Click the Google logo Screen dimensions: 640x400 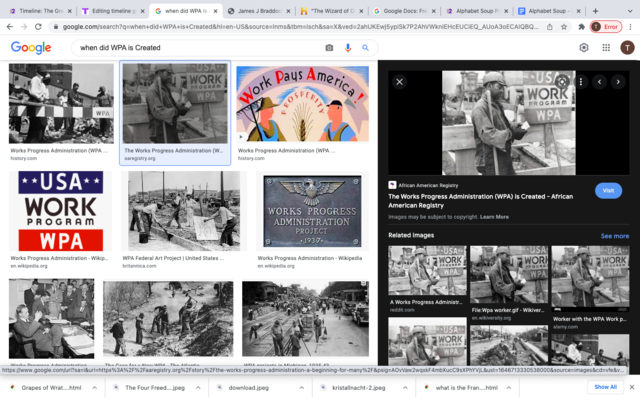31,48
